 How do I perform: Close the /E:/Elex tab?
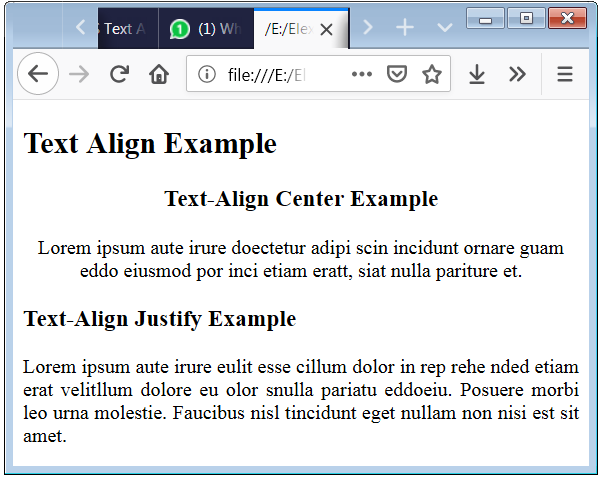326,29
